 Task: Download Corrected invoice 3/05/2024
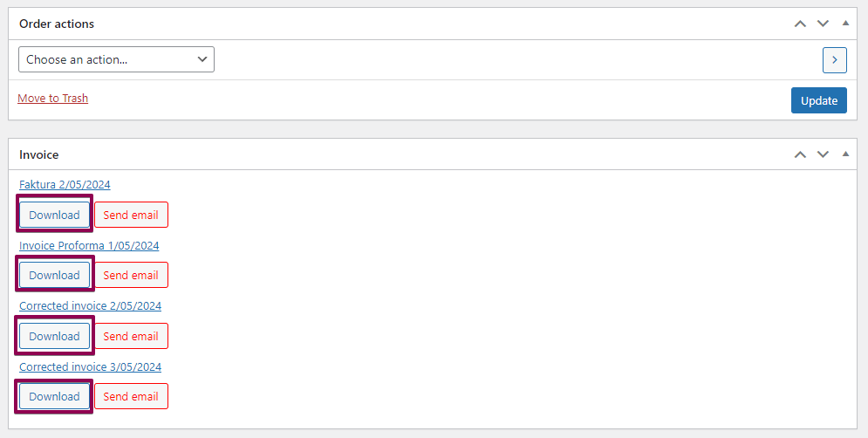(54, 396)
